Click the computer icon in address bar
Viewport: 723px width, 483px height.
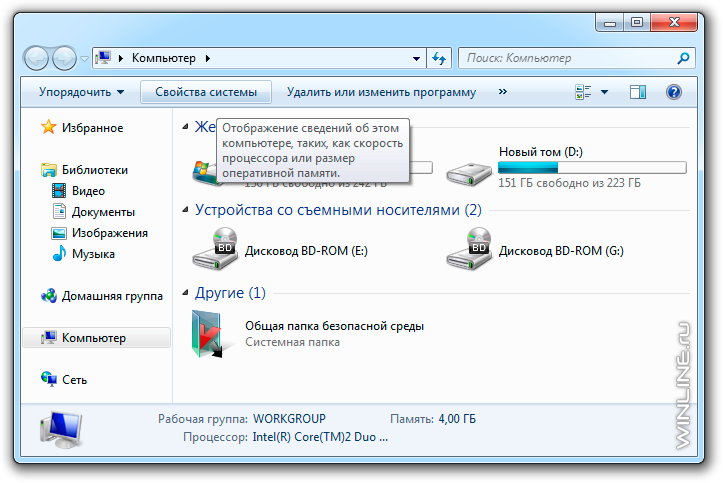pos(103,58)
